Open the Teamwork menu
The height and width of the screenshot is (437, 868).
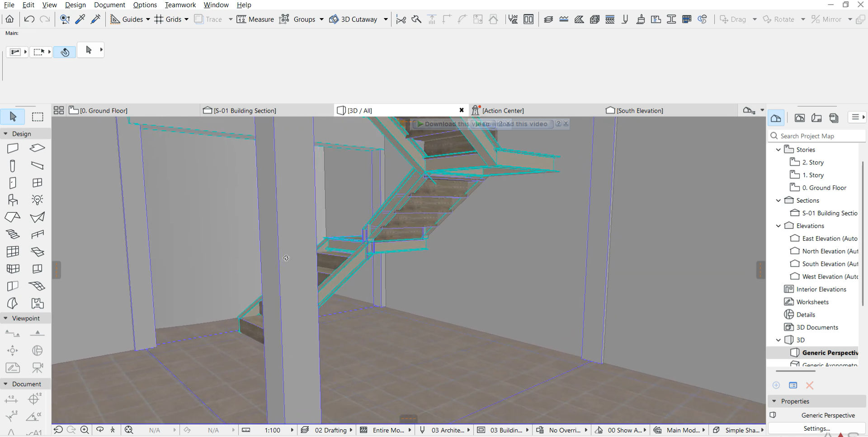coord(180,5)
